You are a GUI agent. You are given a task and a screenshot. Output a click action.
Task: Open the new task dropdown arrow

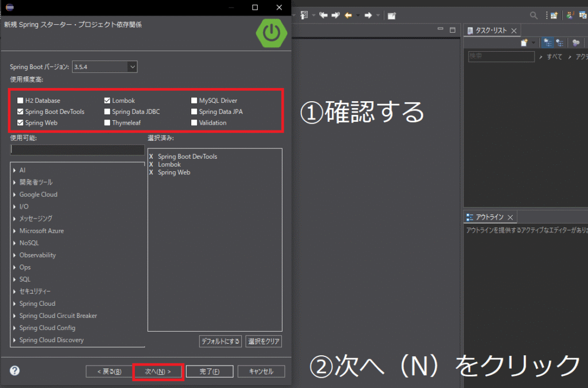pos(533,43)
